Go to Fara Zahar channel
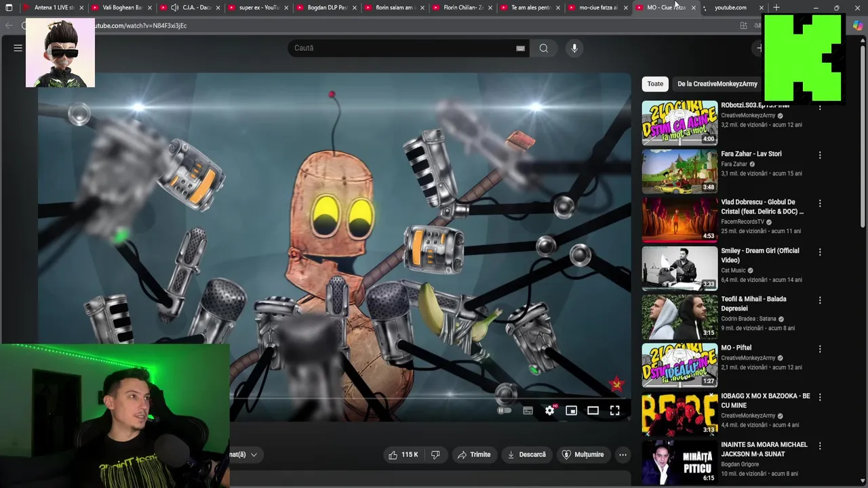868x488 pixels. (x=734, y=164)
